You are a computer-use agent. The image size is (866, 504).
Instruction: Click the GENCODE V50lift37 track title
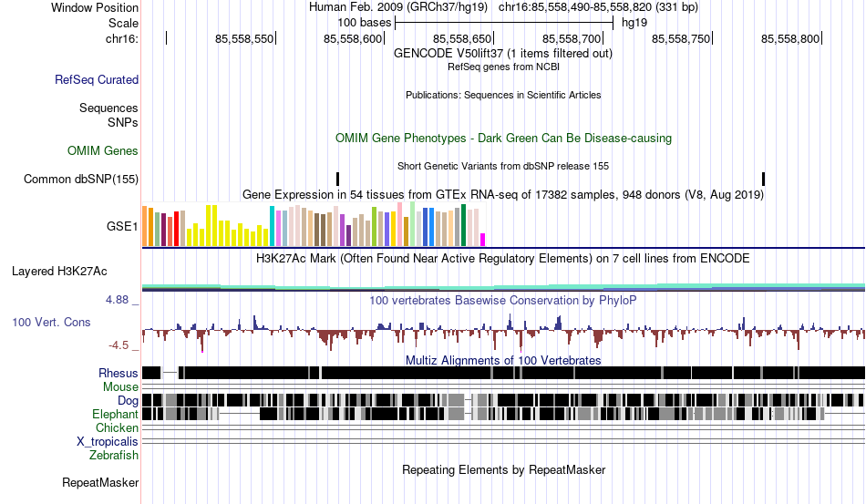tap(503, 54)
